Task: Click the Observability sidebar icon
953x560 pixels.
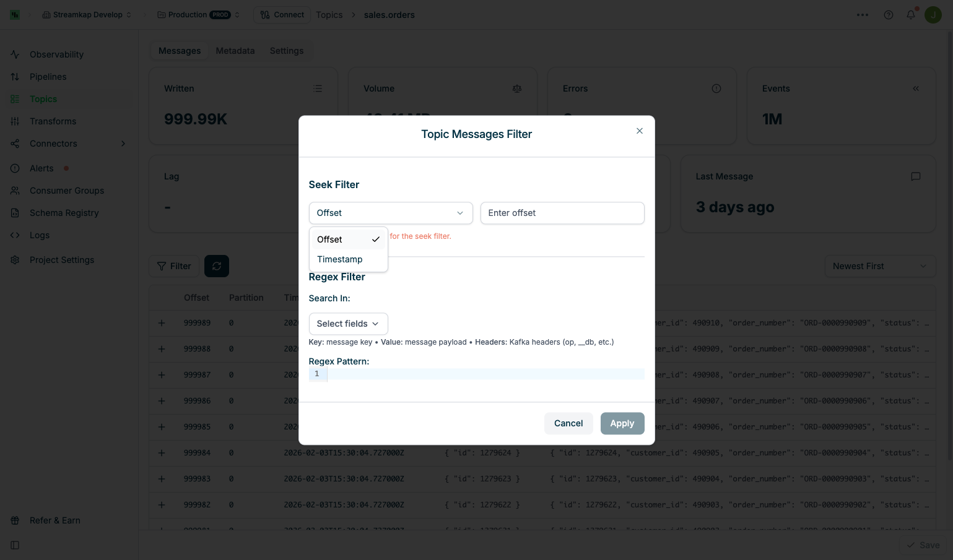Action: (x=15, y=54)
